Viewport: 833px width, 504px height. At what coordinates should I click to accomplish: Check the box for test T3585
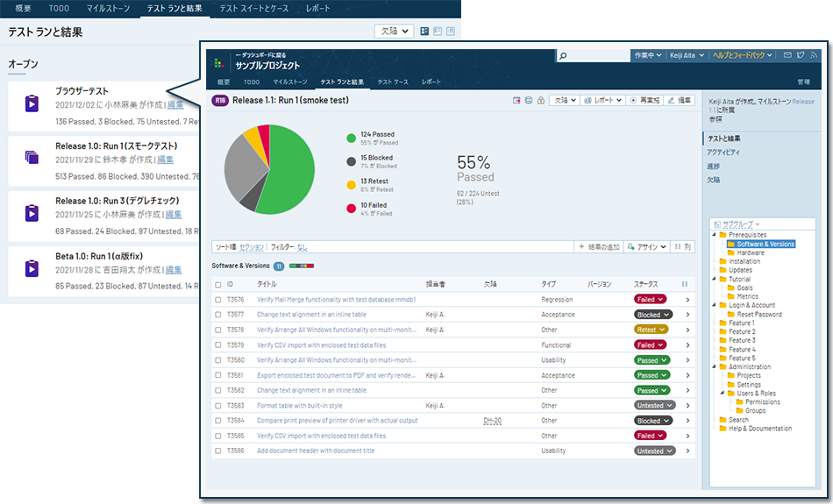pyautogui.click(x=217, y=436)
